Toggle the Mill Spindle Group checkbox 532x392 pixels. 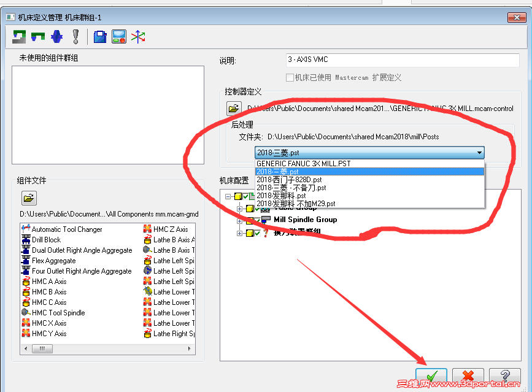coord(258,221)
